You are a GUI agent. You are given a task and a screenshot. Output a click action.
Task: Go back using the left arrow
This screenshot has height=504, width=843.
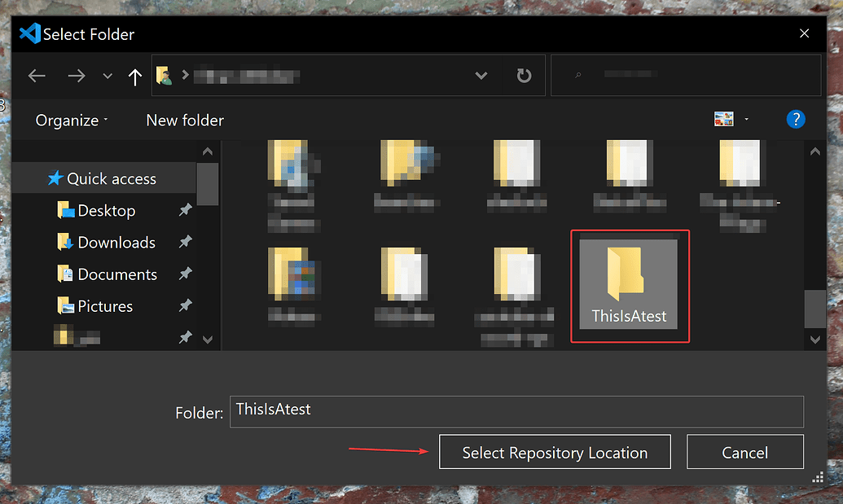[x=37, y=76]
